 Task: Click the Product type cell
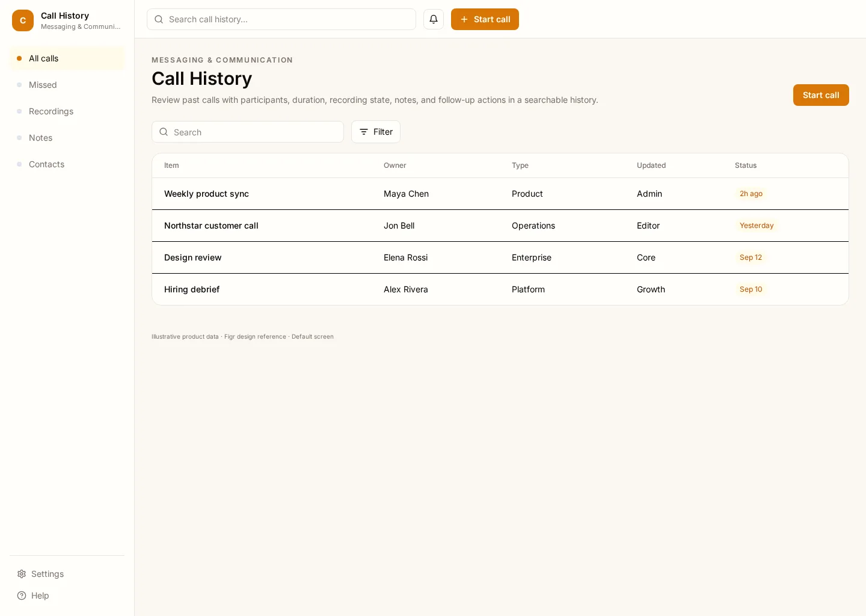(x=527, y=194)
